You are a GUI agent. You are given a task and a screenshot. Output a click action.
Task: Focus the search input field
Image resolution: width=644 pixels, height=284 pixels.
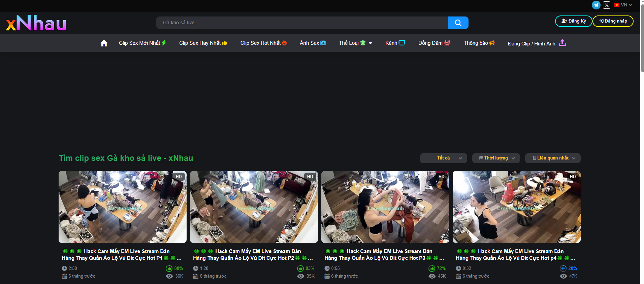302,23
